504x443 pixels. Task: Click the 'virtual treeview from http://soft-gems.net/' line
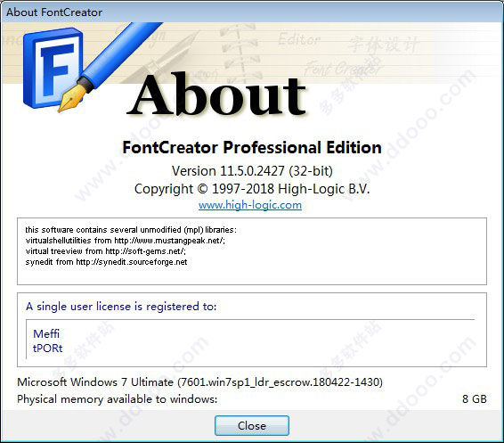click(x=105, y=251)
